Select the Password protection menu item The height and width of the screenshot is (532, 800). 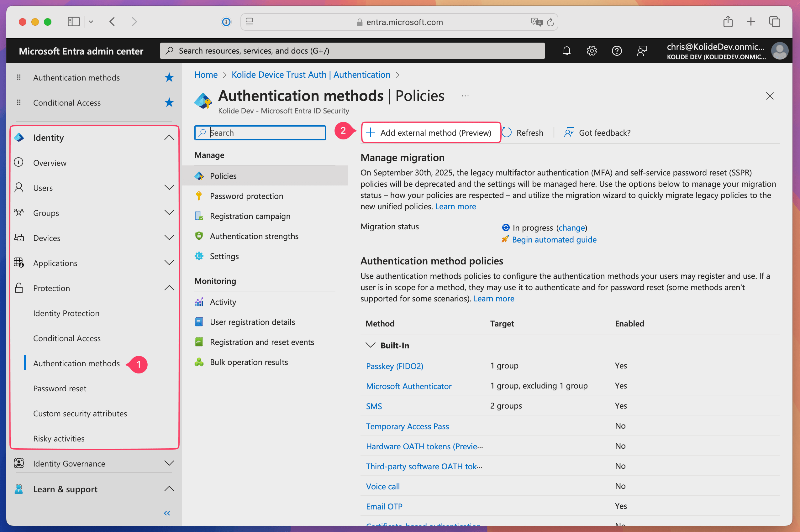click(x=246, y=196)
